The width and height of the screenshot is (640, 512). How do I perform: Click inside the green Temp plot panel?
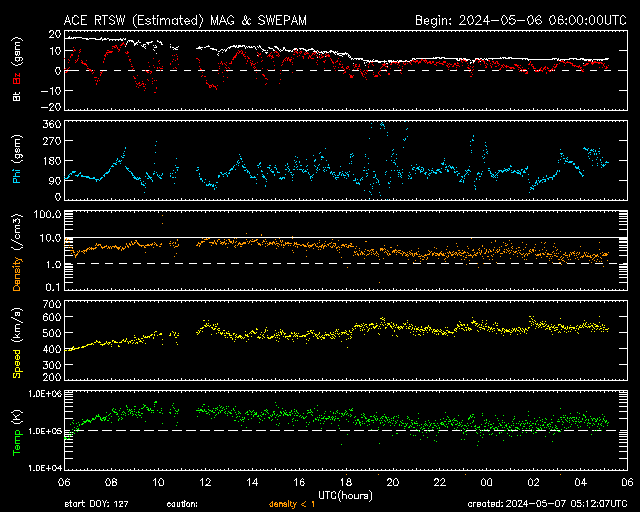coord(346,430)
